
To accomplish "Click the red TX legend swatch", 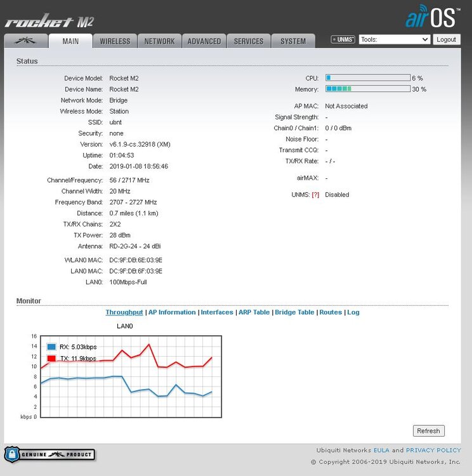I will click(51, 359).
